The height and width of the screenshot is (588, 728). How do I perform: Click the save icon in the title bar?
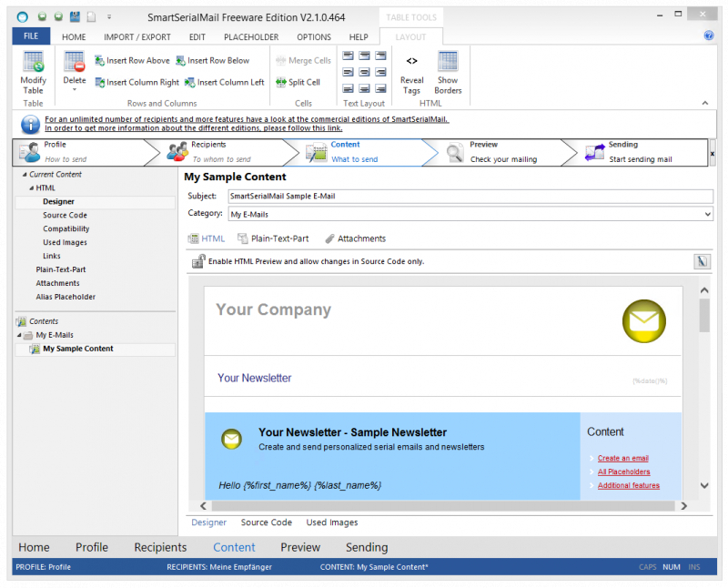tap(75, 16)
